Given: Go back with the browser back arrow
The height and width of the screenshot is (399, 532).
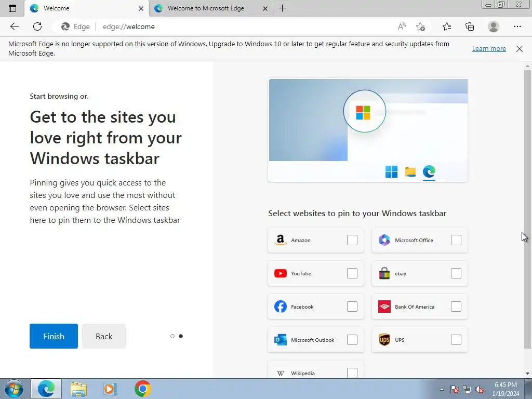Looking at the screenshot, I should click(14, 26).
